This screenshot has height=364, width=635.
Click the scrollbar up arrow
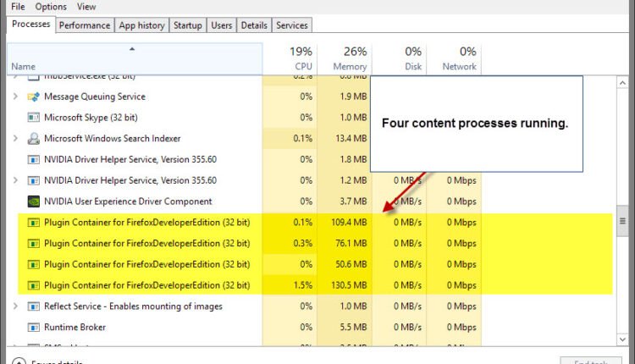tap(622, 83)
